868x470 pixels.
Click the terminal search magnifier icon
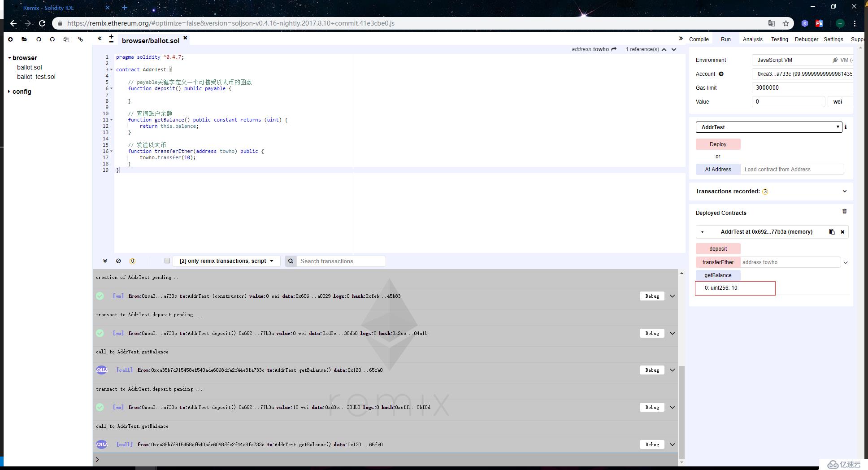click(x=291, y=261)
